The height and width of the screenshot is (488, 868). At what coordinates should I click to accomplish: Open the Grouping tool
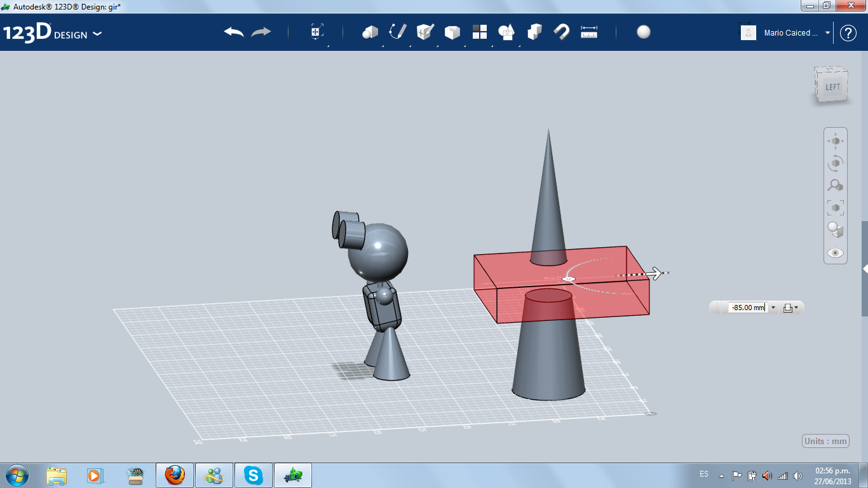(506, 32)
